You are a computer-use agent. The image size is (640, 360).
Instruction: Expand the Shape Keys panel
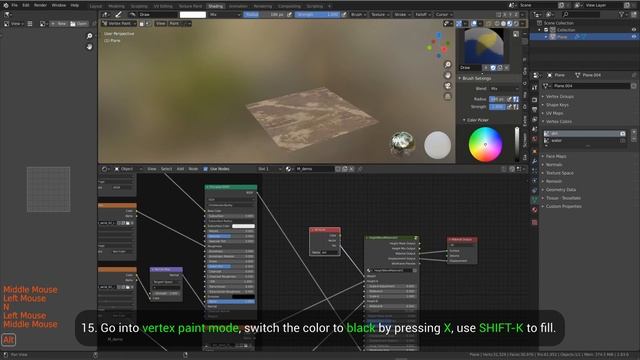[x=557, y=105]
